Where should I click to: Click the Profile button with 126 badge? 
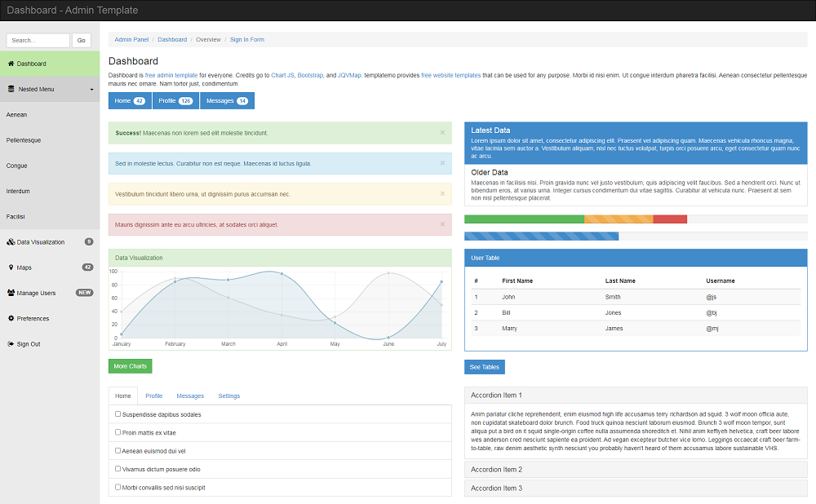pyautogui.click(x=176, y=101)
